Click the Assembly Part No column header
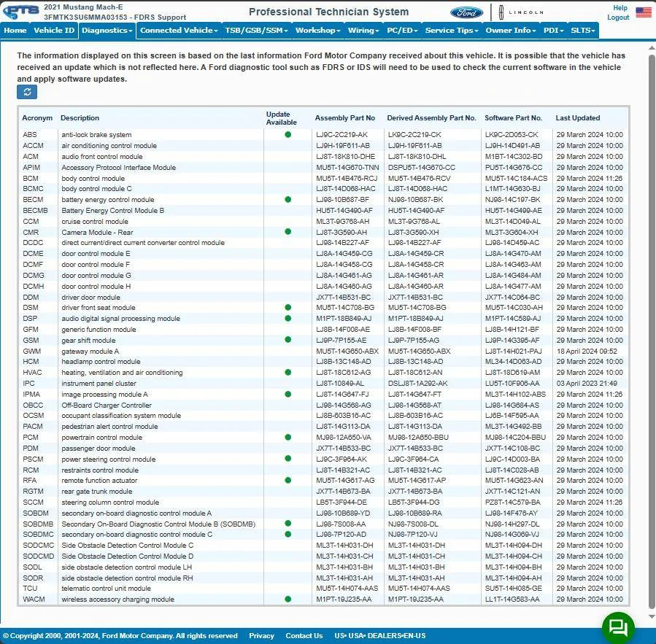This screenshot has height=644, width=656. 344,118
